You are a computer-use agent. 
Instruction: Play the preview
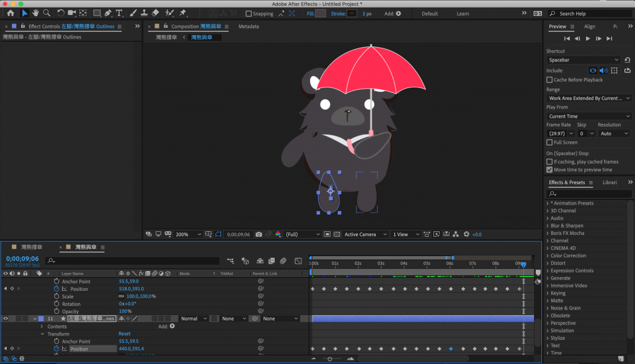588,38
